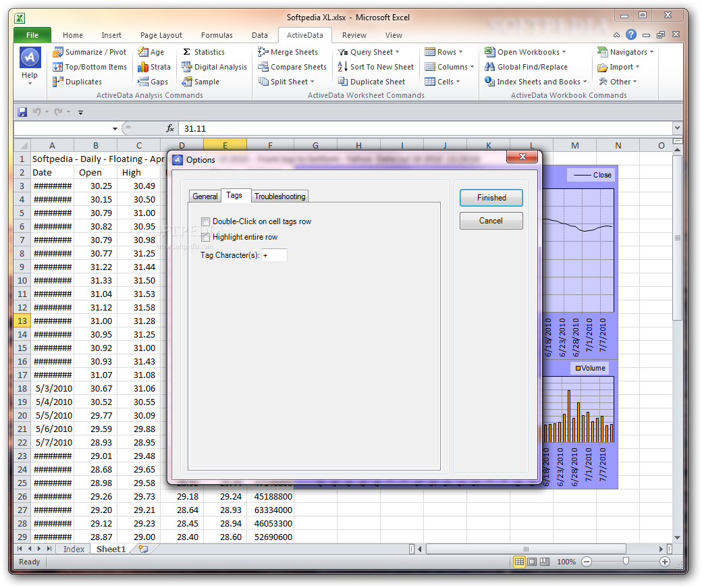Click the horizontal scrollbar thumb

click(x=526, y=549)
